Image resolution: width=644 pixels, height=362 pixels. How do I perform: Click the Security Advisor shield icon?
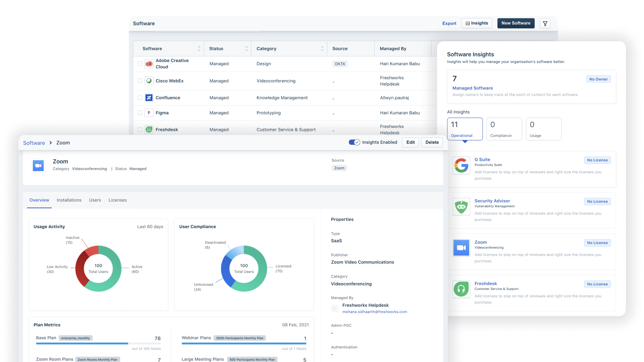point(461,207)
